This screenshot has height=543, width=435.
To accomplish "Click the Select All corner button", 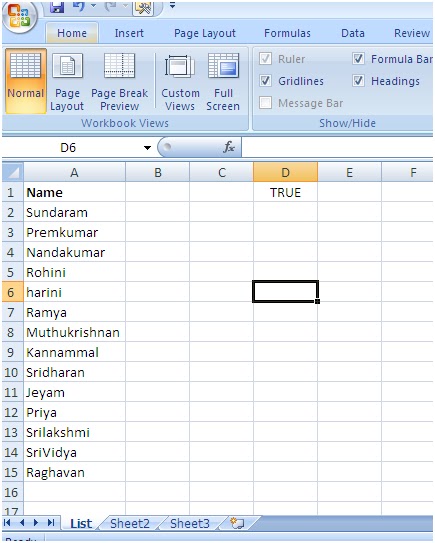I will pyautogui.click(x=13, y=172).
